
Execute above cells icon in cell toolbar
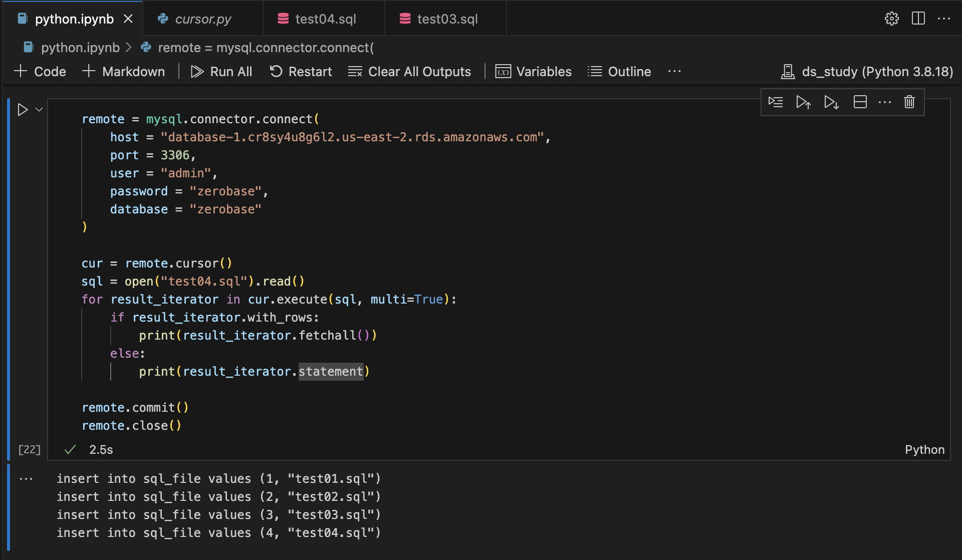(803, 102)
